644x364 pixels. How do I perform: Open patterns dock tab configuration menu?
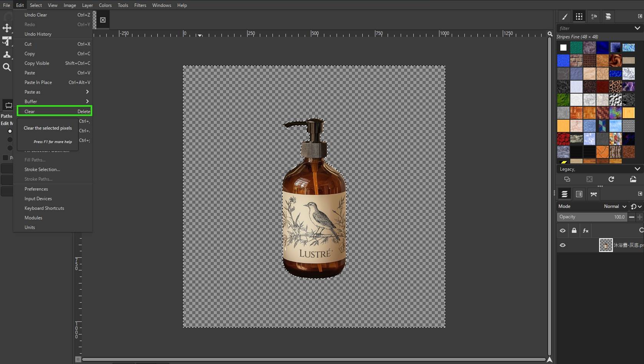640,16
